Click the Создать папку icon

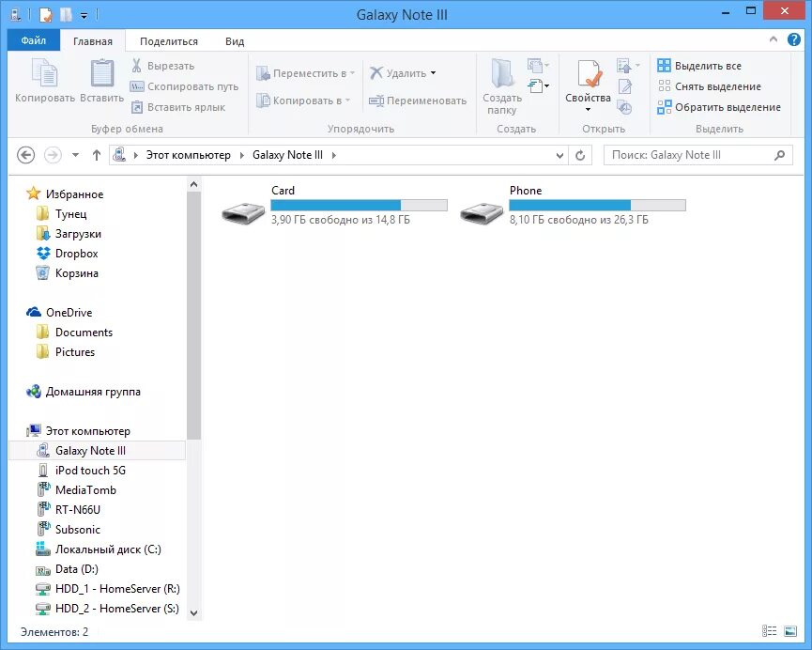tap(502, 73)
